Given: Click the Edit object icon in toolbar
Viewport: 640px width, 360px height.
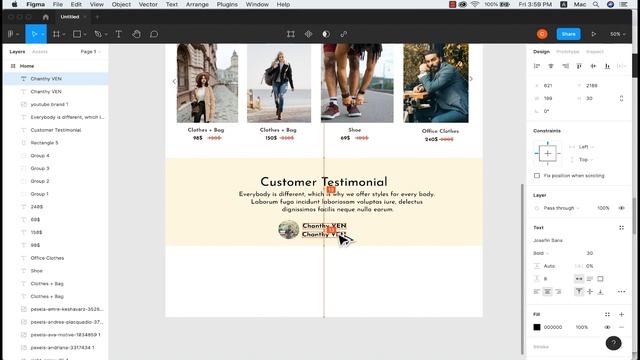Looking at the screenshot, I should 291,34.
